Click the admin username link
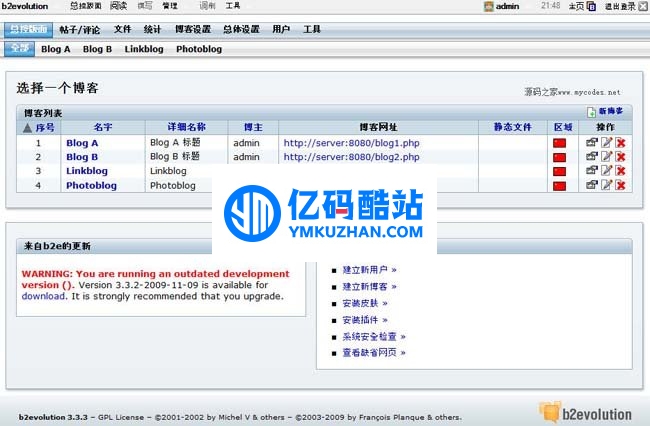The height and width of the screenshot is (426, 650). click(507, 6)
